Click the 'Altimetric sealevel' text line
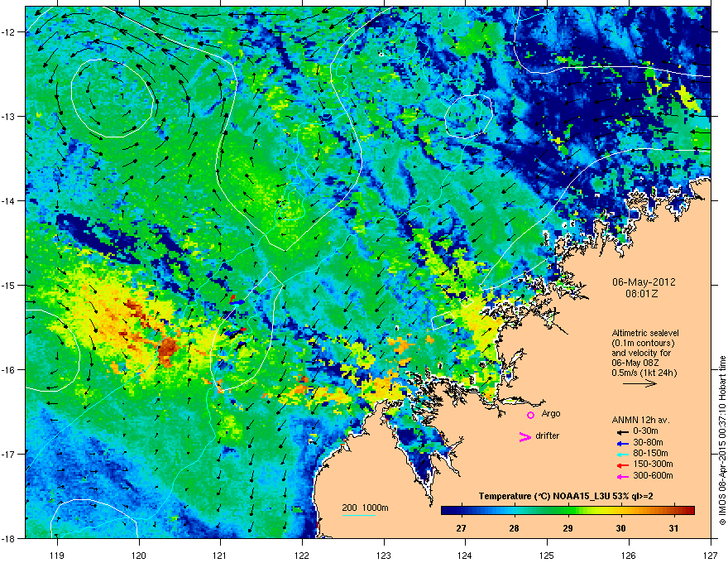 645,333
